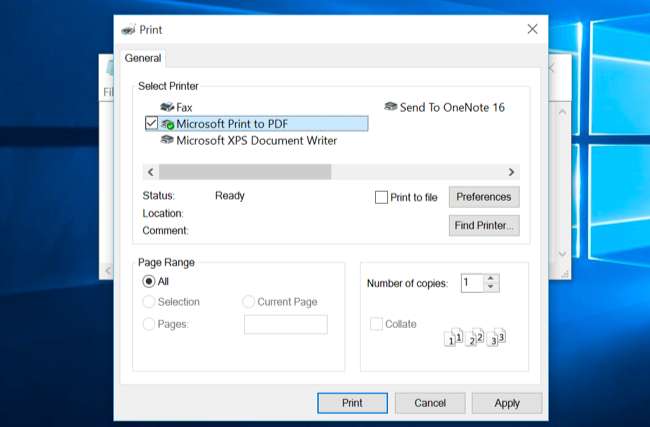This screenshot has height=427, width=650.
Task: Choose the Current Page radio button
Action: (248, 302)
